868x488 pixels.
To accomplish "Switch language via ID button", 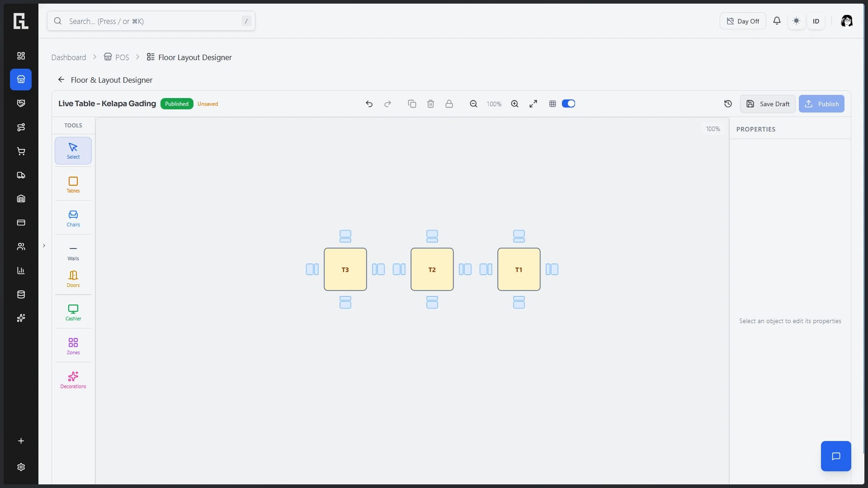I will (816, 21).
